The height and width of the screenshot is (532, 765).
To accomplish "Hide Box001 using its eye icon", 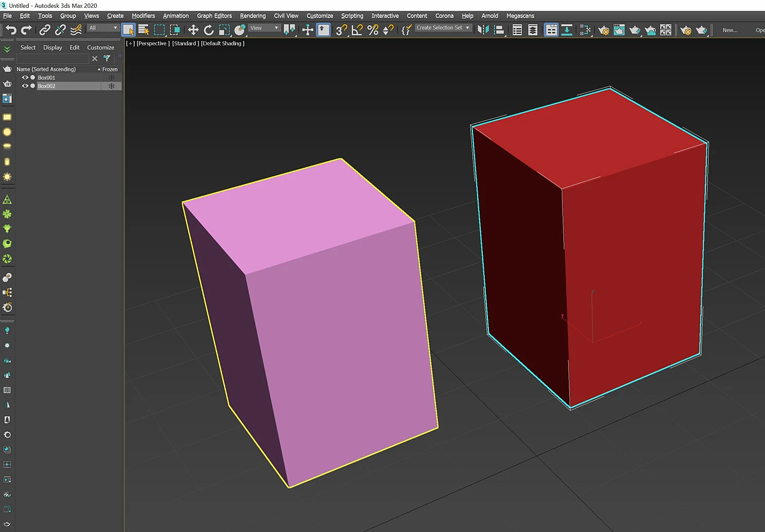I will pyautogui.click(x=25, y=78).
